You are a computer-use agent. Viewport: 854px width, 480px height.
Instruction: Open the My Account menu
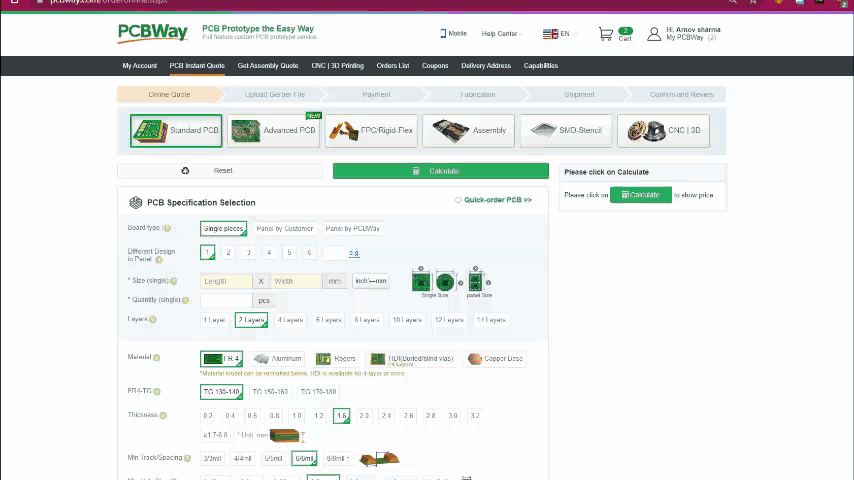pos(139,66)
